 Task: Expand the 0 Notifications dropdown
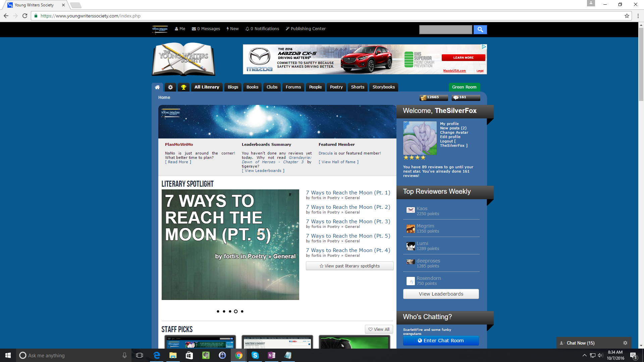click(x=262, y=29)
